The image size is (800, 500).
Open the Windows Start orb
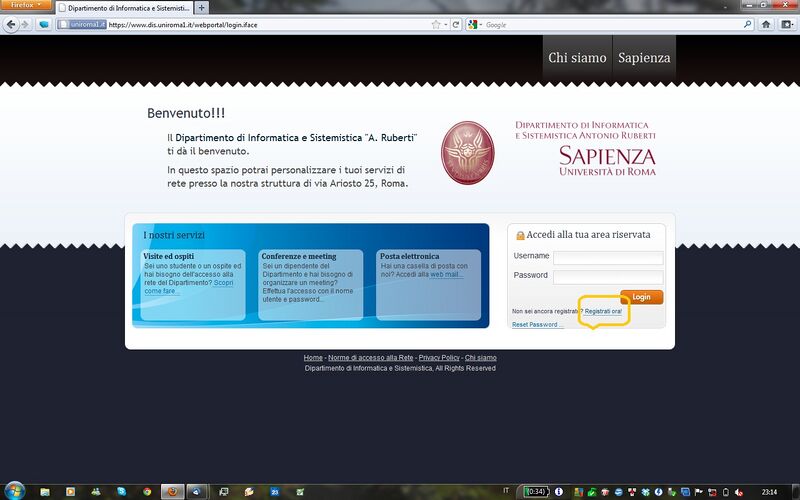point(14,491)
